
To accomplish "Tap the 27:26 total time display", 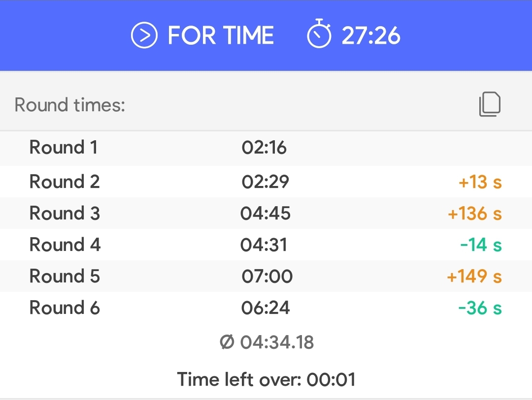I will (x=371, y=35).
